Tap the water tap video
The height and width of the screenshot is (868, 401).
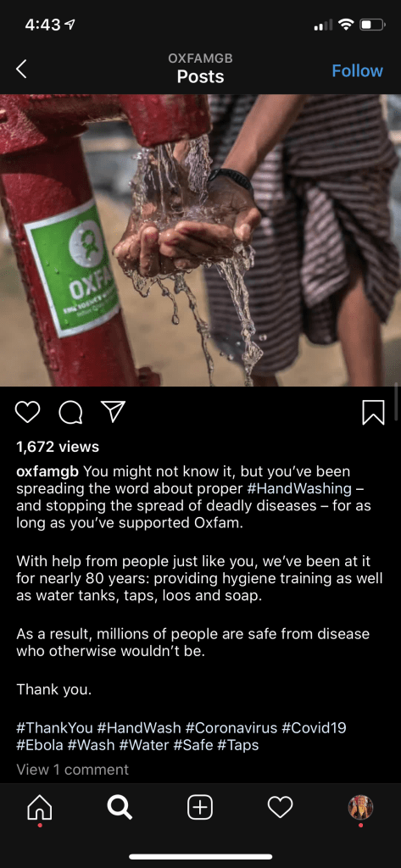200,240
